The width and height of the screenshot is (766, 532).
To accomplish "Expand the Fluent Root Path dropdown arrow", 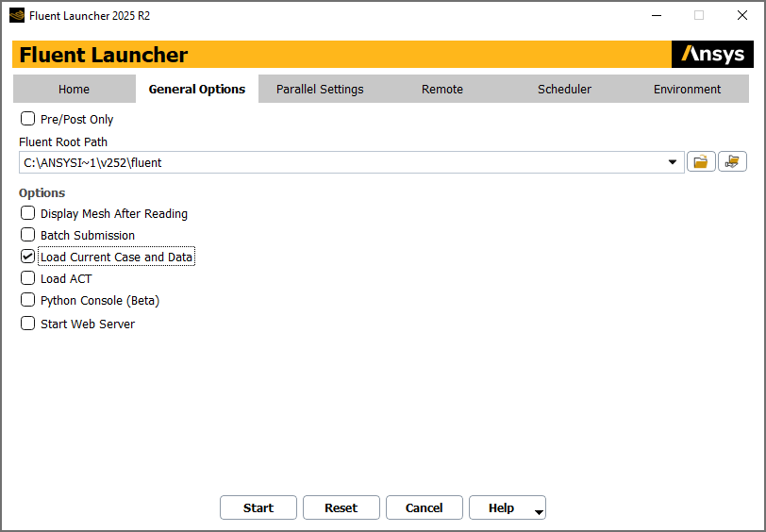I will point(673,162).
